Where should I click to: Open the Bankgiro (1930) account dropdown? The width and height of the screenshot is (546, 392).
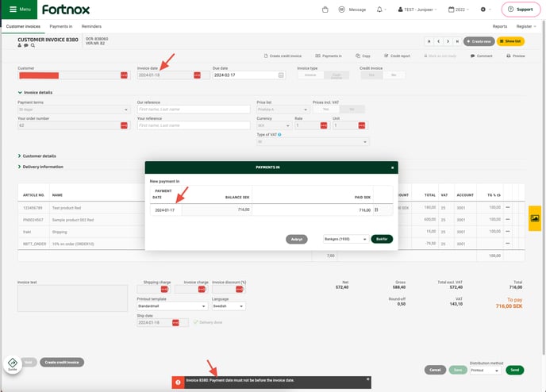click(x=346, y=239)
